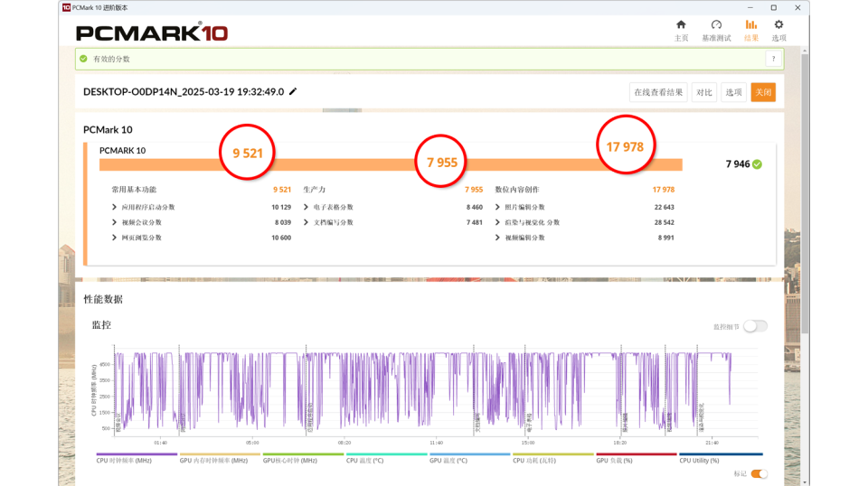Maximize the PCMark 10 window
The width and height of the screenshot is (868, 486).
[x=774, y=8]
